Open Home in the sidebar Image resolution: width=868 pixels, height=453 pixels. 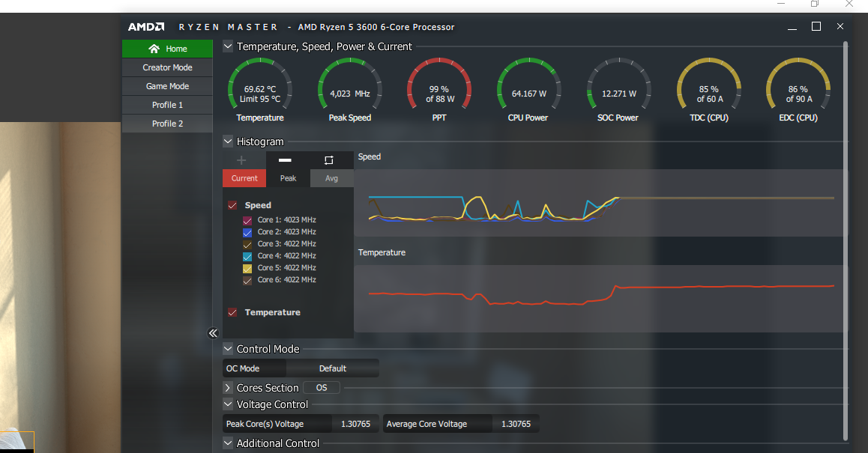pos(167,49)
